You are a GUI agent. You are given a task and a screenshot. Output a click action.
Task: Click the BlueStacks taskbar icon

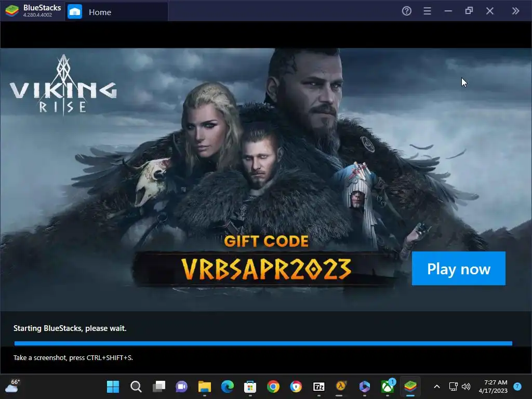click(410, 387)
